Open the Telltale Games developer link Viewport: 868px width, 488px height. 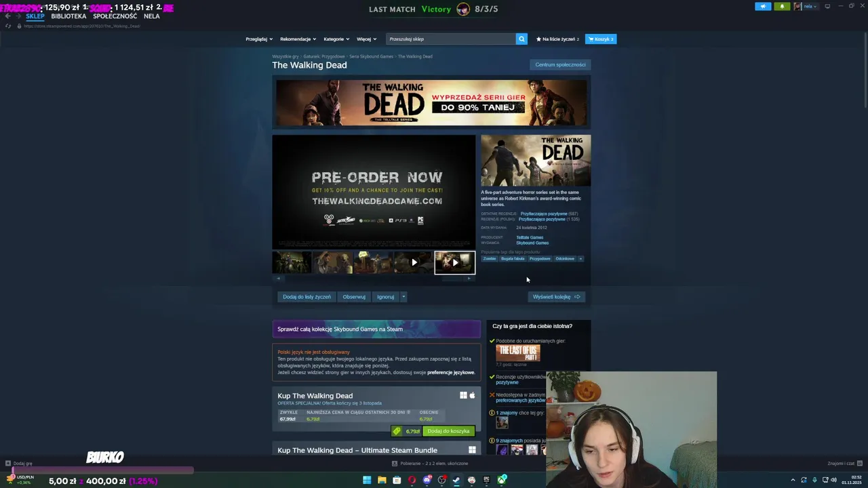[x=530, y=237]
